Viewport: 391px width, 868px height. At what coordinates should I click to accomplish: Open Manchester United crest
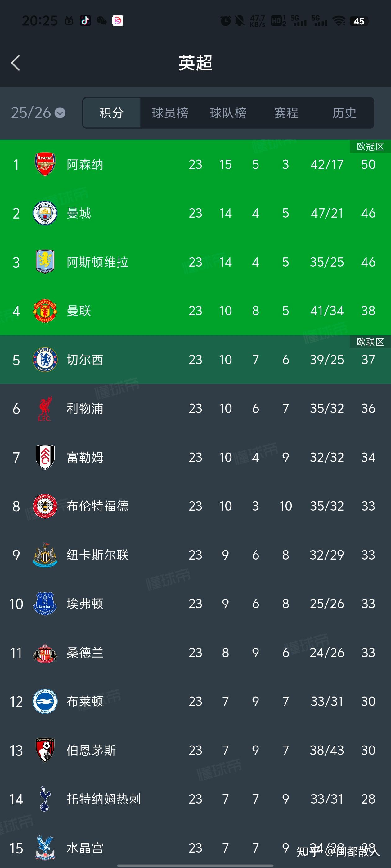(45, 311)
